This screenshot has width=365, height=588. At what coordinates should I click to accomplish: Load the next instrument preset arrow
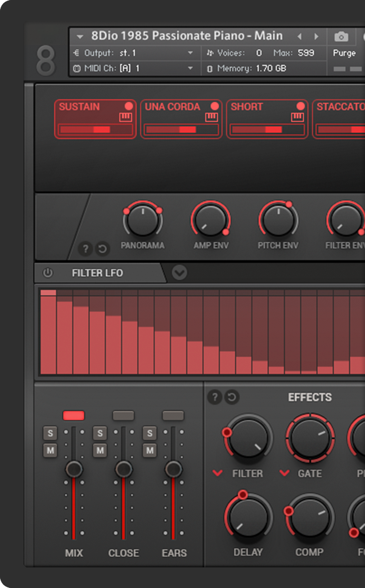[x=316, y=37]
